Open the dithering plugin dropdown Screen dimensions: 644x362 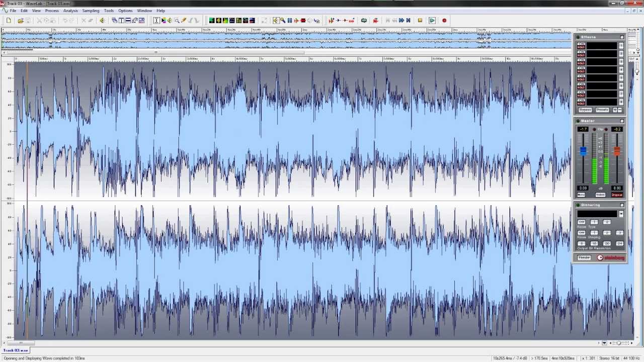tap(621, 214)
